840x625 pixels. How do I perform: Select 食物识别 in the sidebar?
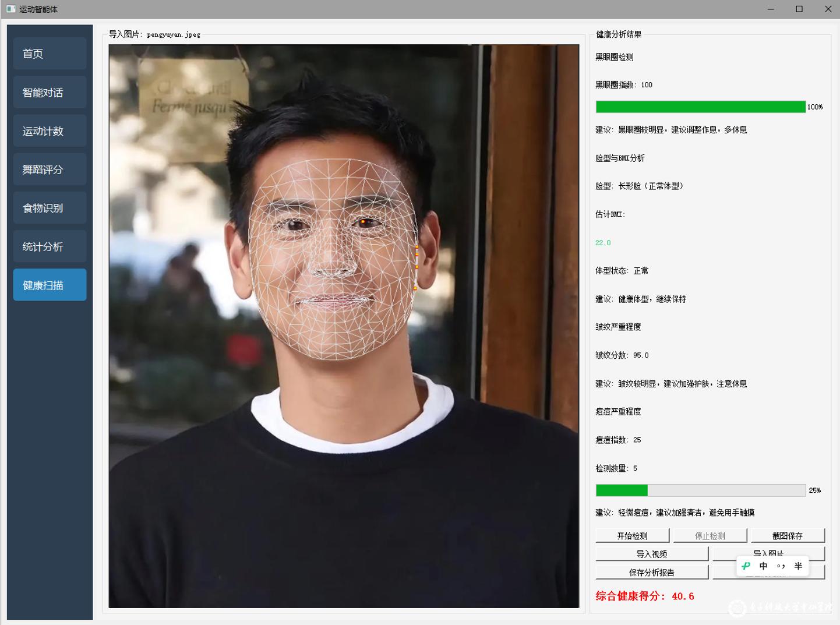(50, 208)
